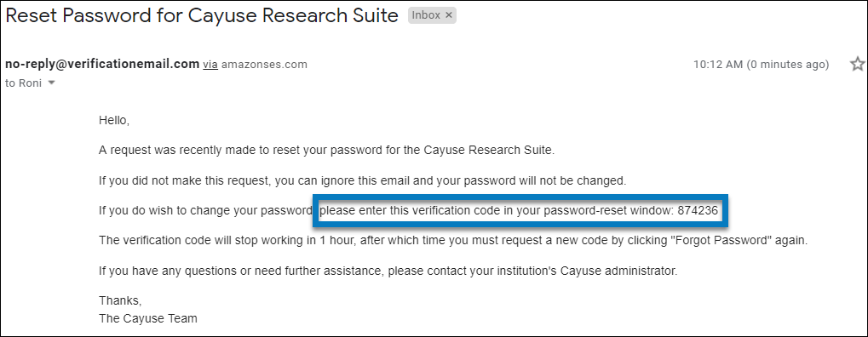The height and width of the screenshot is (337, 868).
Task: Click The Cayuse Team signature
Action: [x=148, y=318]
